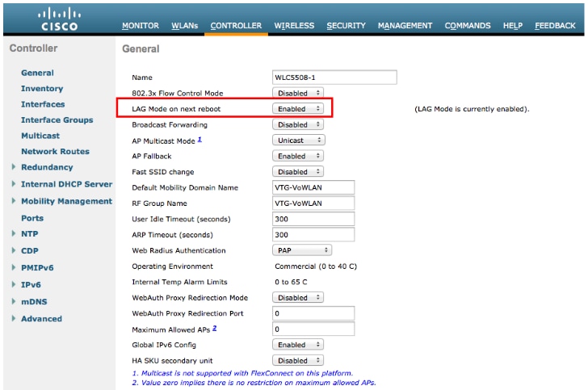
Task: Click the WebAuth Proxy Redirection Port field
Action: (x=313, y=313)
